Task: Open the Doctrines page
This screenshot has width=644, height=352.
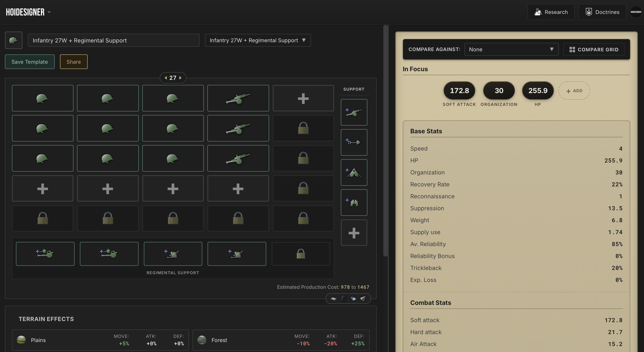Action: pos(602,12)
